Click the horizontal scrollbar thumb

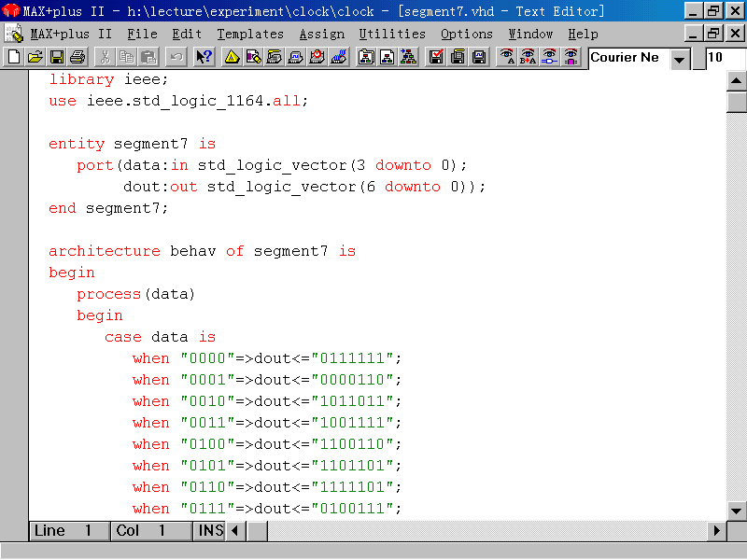[258, 530]
